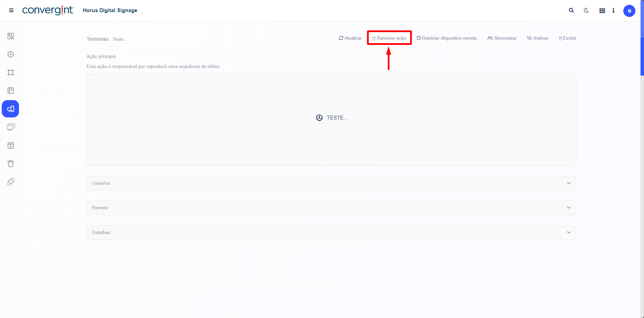Open the multi-monitor icon in sidebar
The height and width of the screenshot is (318, 644).
pos(11,127)
